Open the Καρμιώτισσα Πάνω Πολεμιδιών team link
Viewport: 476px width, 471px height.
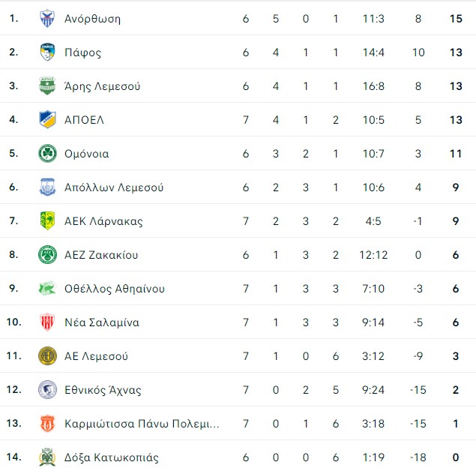(x=142, y=424)
